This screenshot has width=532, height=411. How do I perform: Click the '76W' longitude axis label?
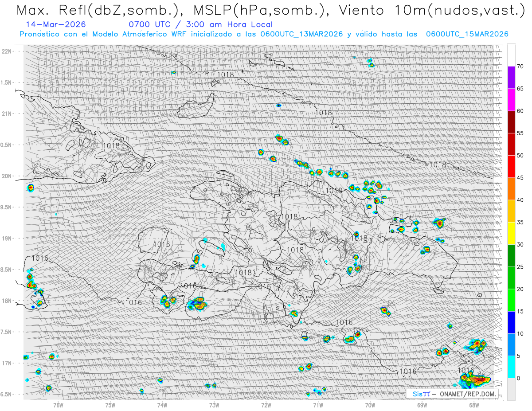click(x=58, y=404)
